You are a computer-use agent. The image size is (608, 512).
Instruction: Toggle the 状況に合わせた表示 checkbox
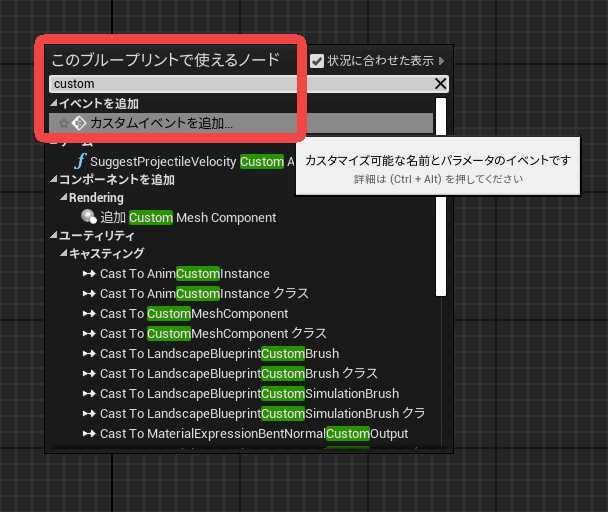(317, 61)
